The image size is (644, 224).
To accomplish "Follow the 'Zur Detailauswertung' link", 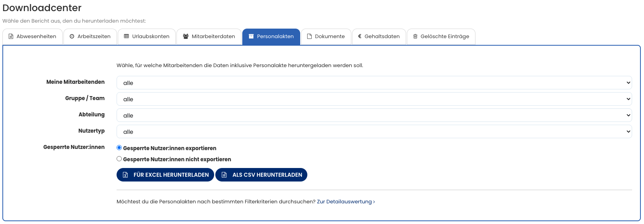I will click(345, 202).
